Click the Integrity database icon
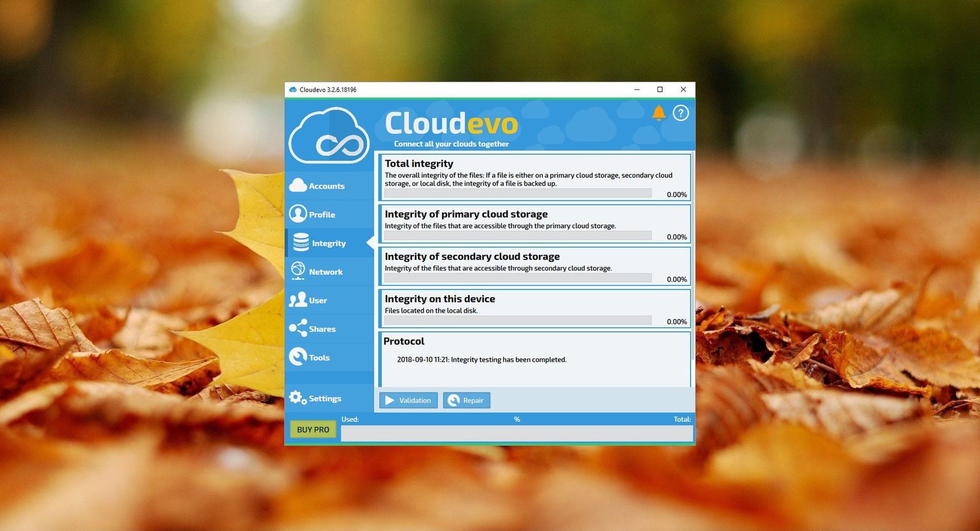This screenshot has width=980, height=531. tap(301, 242)
